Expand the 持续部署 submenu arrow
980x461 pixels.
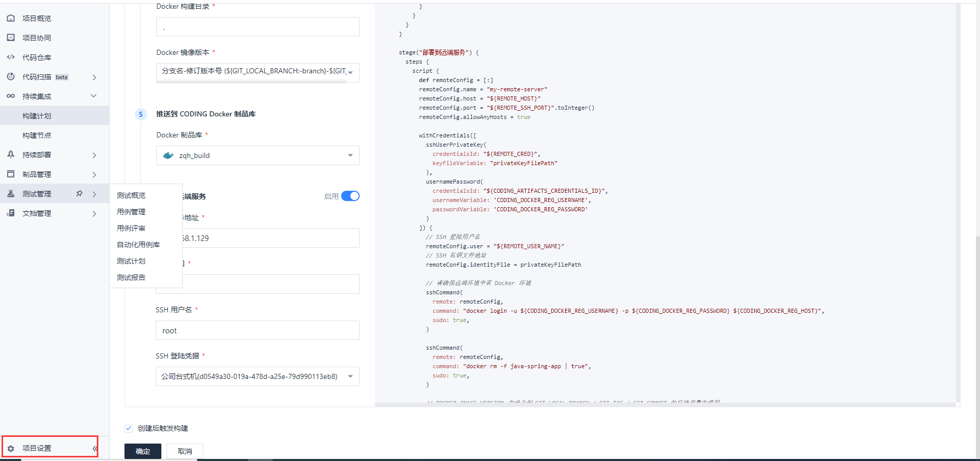click(94, 155)
